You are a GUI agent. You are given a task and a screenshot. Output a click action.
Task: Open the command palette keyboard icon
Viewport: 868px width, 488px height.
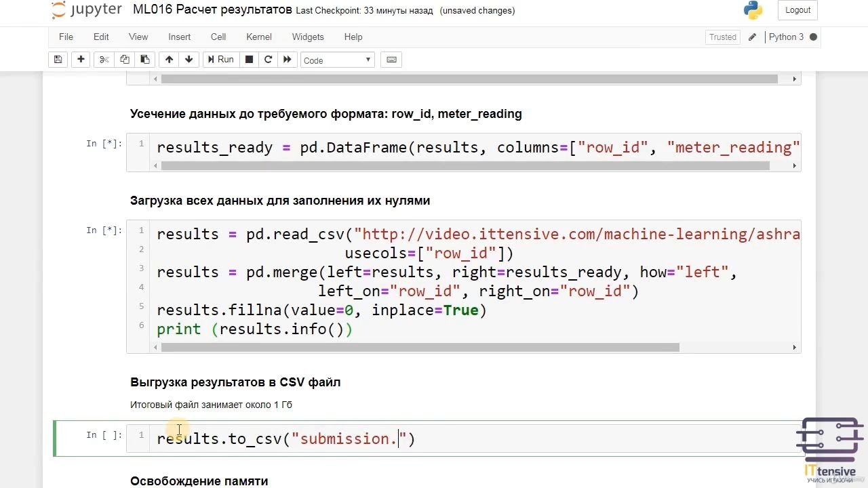coord(391,60)
